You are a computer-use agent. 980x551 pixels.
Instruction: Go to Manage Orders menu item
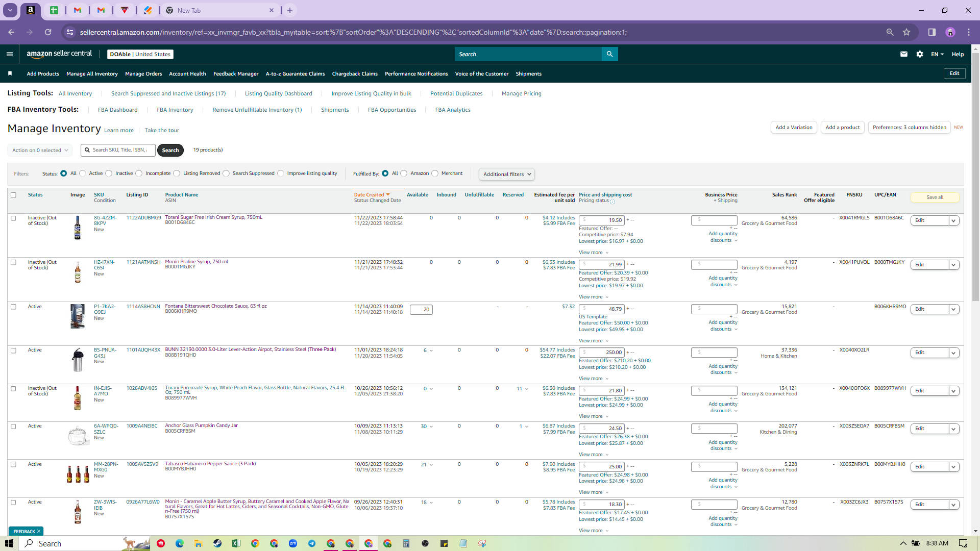[x=143, y=74]
